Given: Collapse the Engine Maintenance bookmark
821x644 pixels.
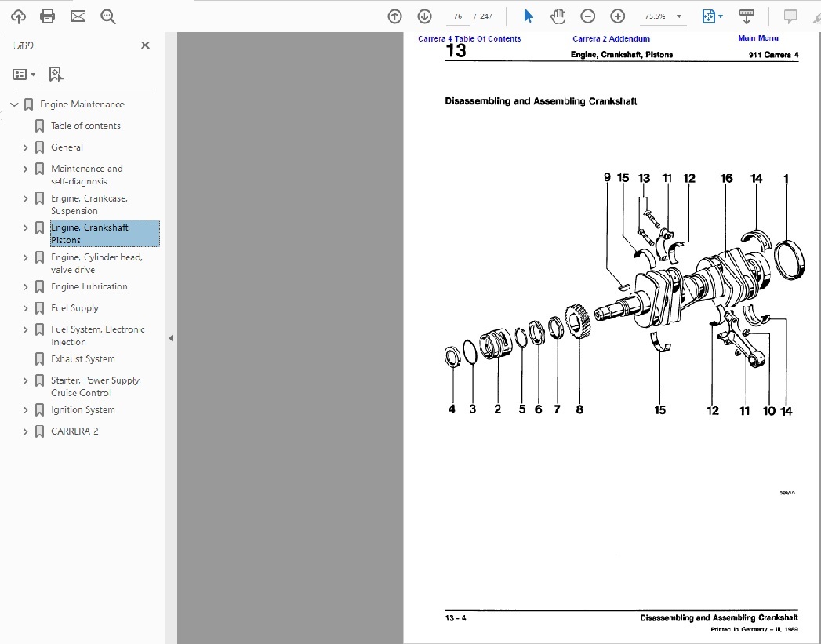Looking at the screenshot, I should pos(14,104).
